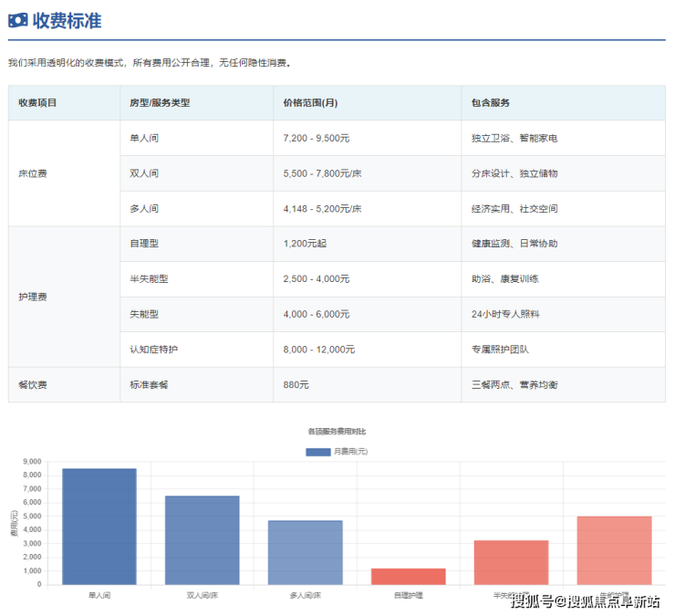Select the 护理费 category cell
The width and height of the screenshot is (675, 616).
(33, 297)
